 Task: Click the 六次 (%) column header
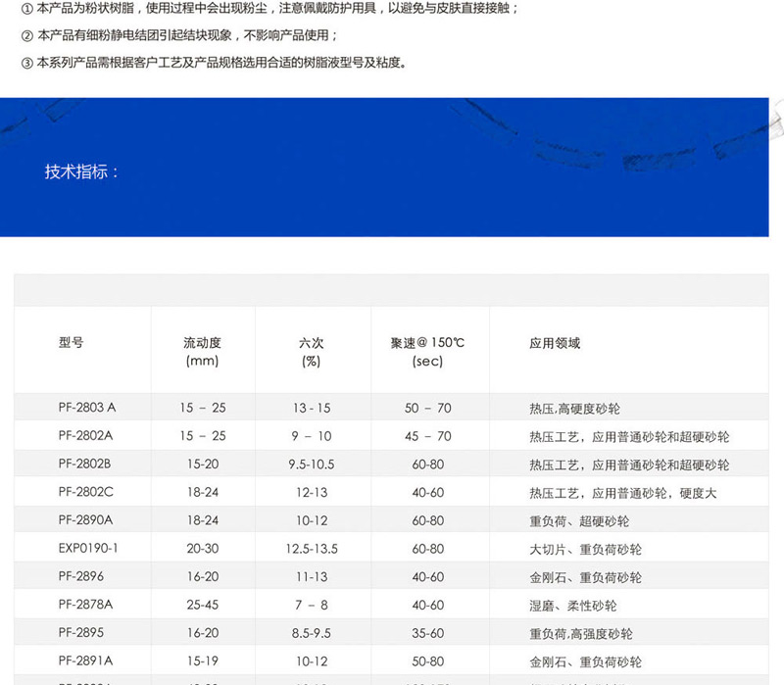pos(312,352)
